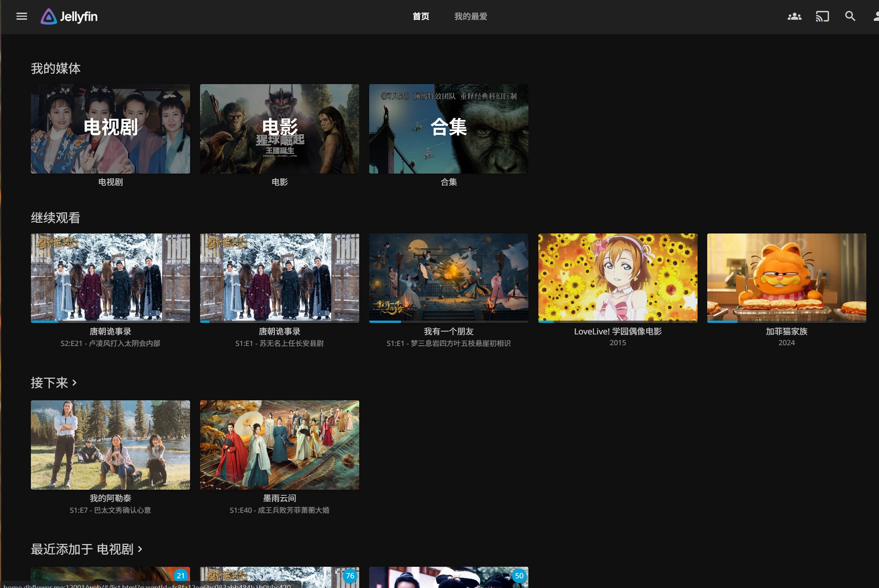The image size is (879, 588).
Task: Resume 唐朝诡事录 S2:E21 thumbnail
Action: 110,278
